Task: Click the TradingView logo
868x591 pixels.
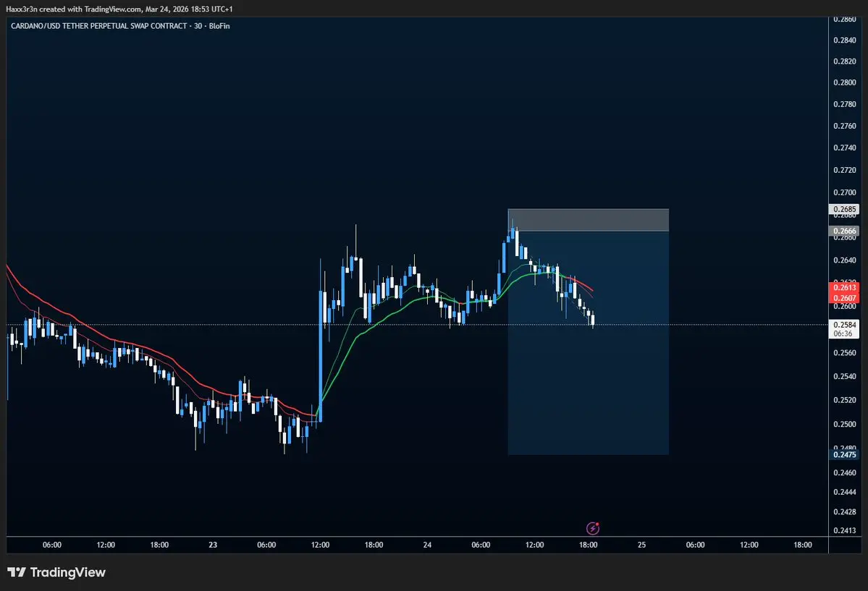Action: pyautogui.click(x=56, y=572)
